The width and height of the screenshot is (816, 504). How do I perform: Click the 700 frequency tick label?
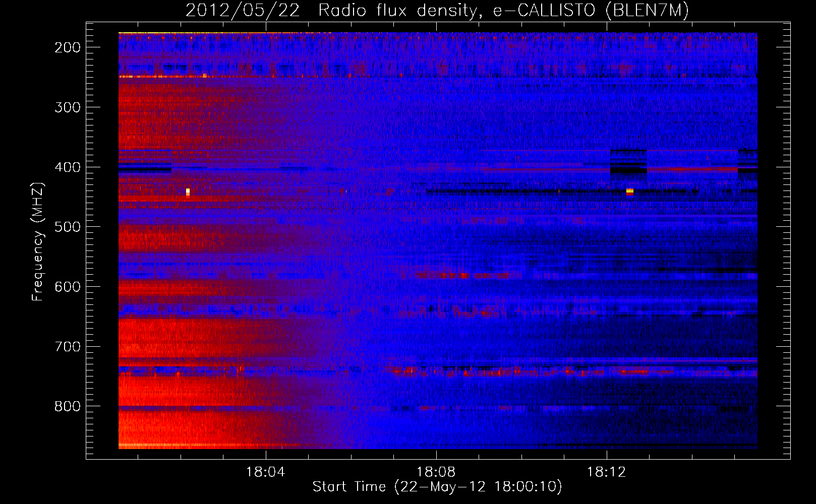pos(68,347)
